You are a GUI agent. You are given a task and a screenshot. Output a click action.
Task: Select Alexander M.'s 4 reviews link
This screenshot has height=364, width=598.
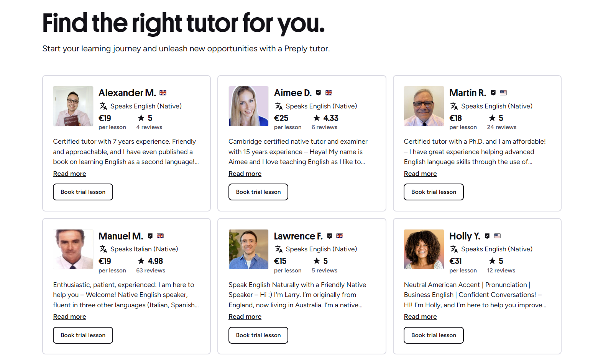[149, 127]
